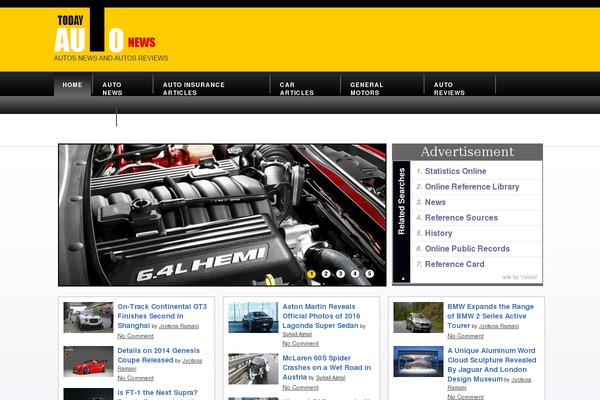This screenshot has height=400, width=600.
Task: Open Is FT-1 the Next Supra? article
Action: pyautogui.click(x=157, y=393)
